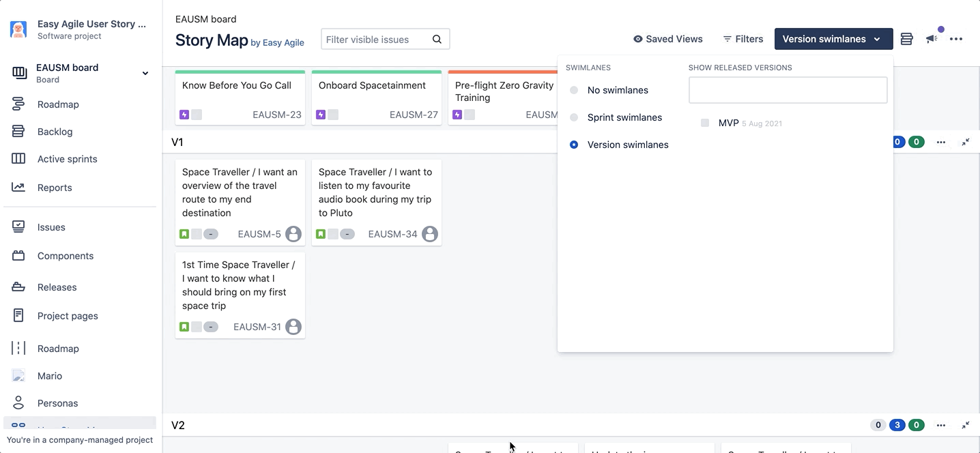Collapse the V2 swimlane using arrows icon
This screenshot has width=980, height=453.
[966, 425]
